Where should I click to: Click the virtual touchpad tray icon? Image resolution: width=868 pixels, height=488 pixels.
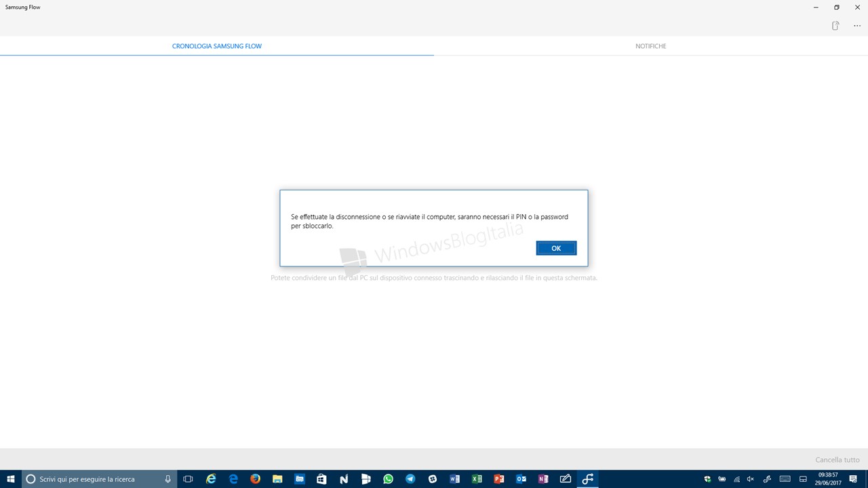click(x=803, y=479)
